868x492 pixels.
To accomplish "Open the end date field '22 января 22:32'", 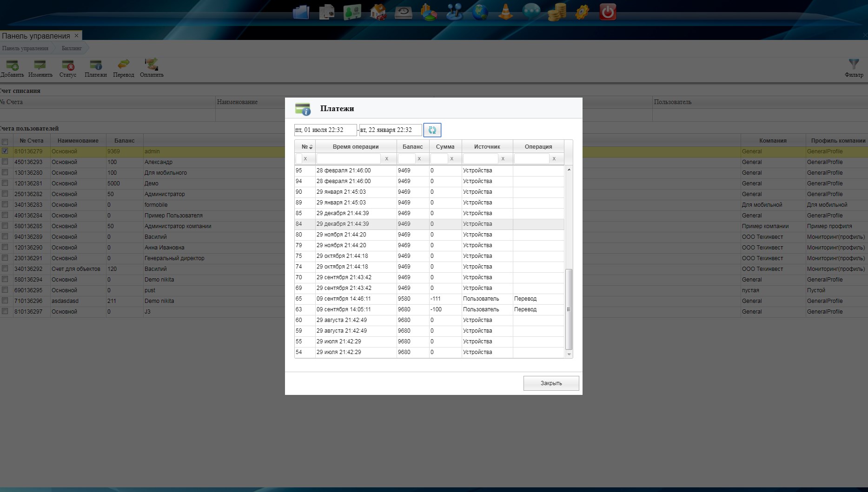I will click(x=390, y=130).
